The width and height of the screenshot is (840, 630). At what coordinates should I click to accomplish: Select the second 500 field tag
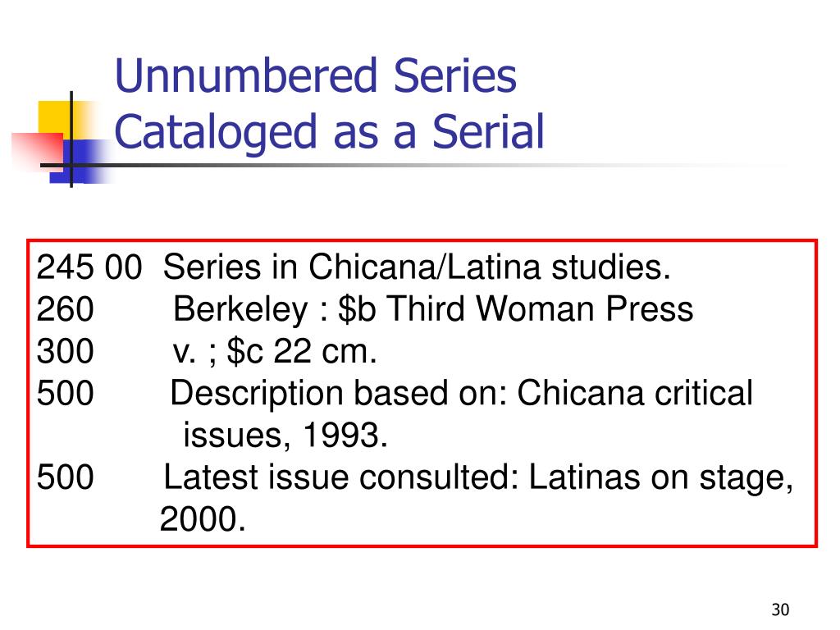pos(66,477)
